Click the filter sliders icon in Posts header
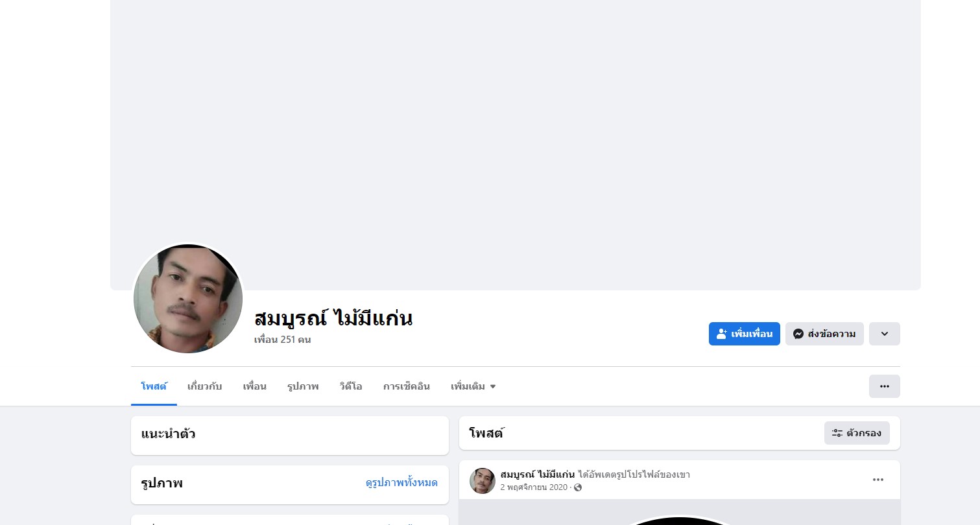This screenshot has height=525, width=980. click(x=837, y=433)
